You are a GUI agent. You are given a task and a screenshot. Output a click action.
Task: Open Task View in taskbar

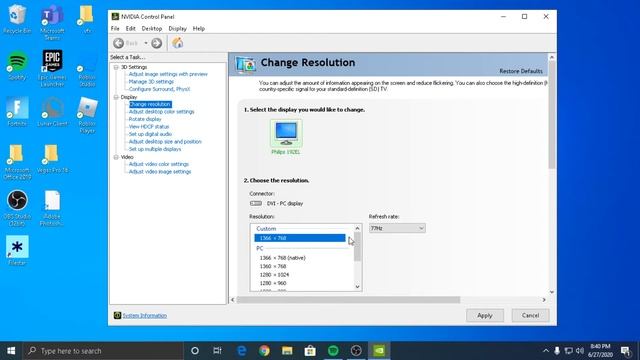pyautogui.click(x=218, y=351)
